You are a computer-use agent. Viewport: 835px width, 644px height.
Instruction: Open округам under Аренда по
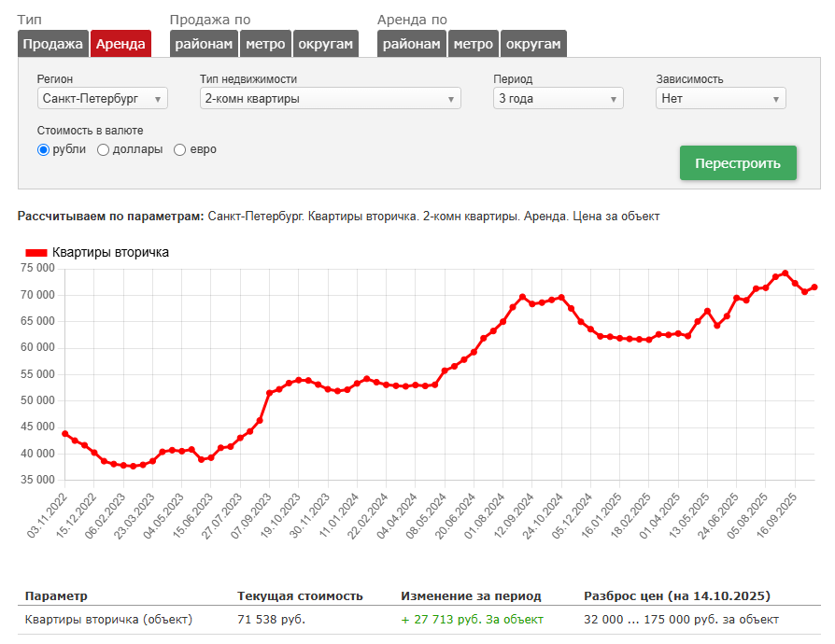pyautogui.click(x=533, y=44)
